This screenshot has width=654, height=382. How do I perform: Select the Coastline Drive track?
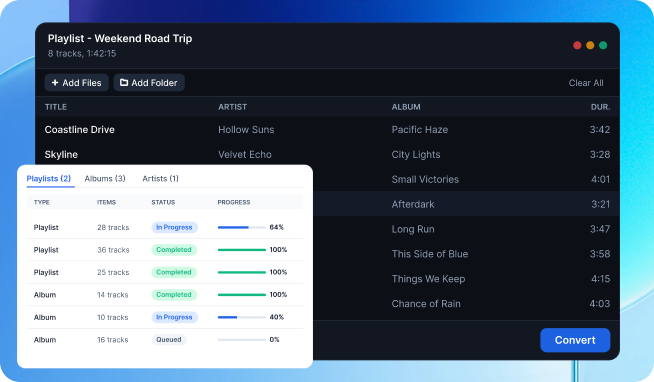coord(80,130)
